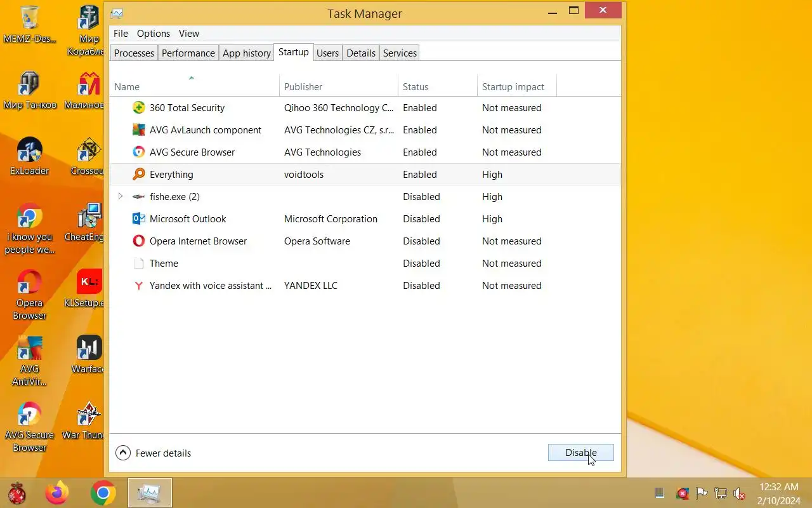Click the network tray icon

[x=721, y=493]
